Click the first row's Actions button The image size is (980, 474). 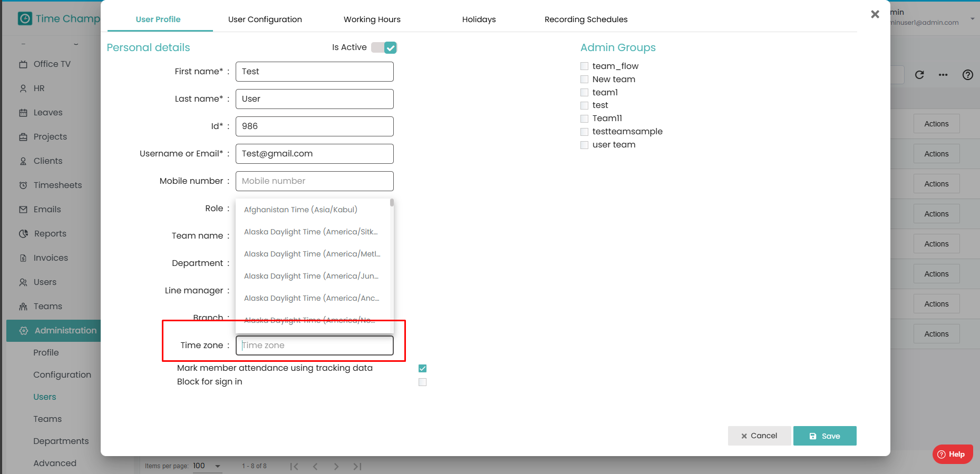click(x=936, y=124)
